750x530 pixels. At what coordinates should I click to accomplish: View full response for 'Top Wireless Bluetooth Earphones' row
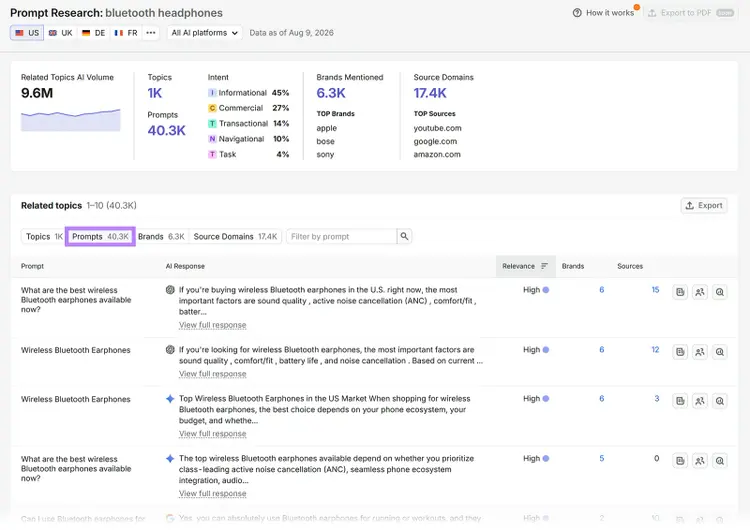coord(212,434)
